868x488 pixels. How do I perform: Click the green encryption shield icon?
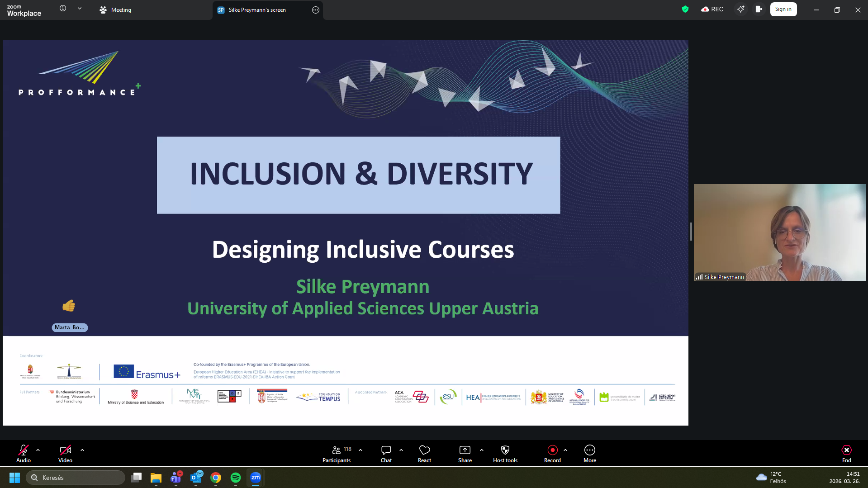click(x=685, y=9)
